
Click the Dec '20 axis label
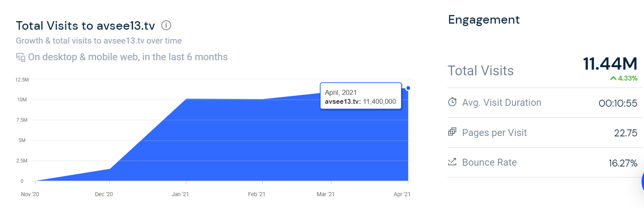[x=104, y=194]
